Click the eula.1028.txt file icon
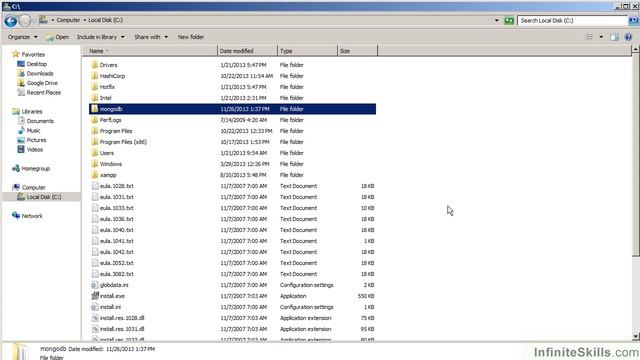The width and height of the screenshot is (640, 360). click(x=95, y=186)
